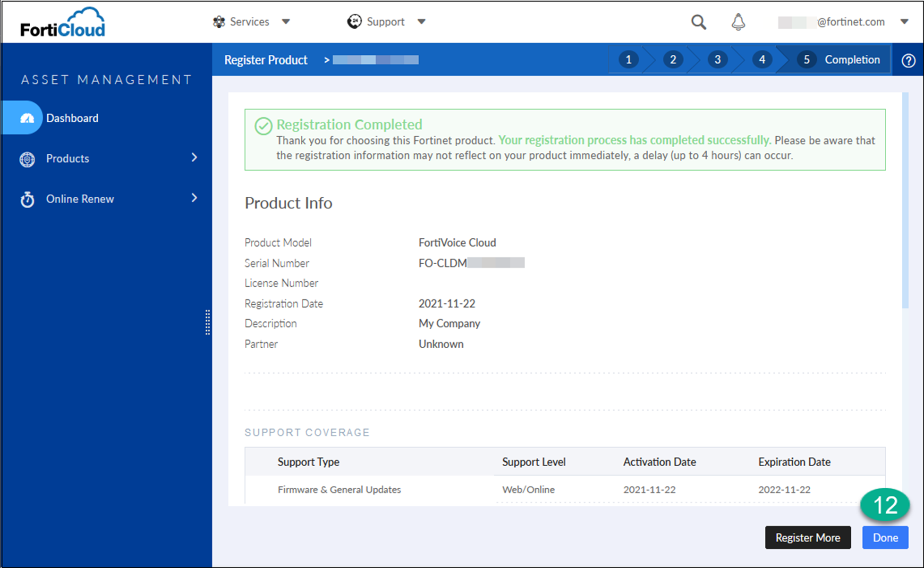Expand the Products sidebar section
This screenshot has height=568, width=924.
[x=194, y=158]
